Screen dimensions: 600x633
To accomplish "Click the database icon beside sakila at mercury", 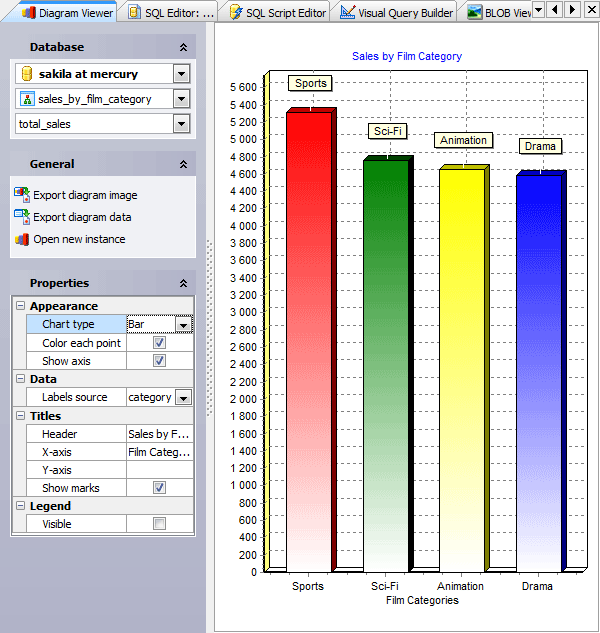I will click(28, 74).
